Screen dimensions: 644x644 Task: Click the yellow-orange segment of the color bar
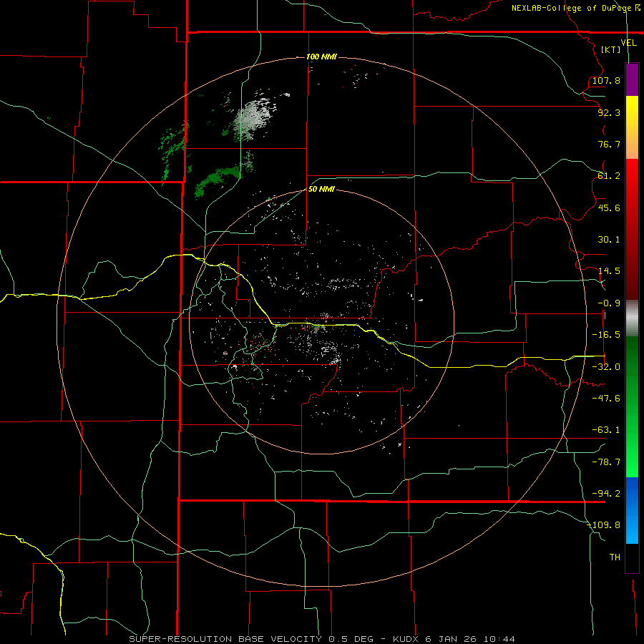(632, 127)
